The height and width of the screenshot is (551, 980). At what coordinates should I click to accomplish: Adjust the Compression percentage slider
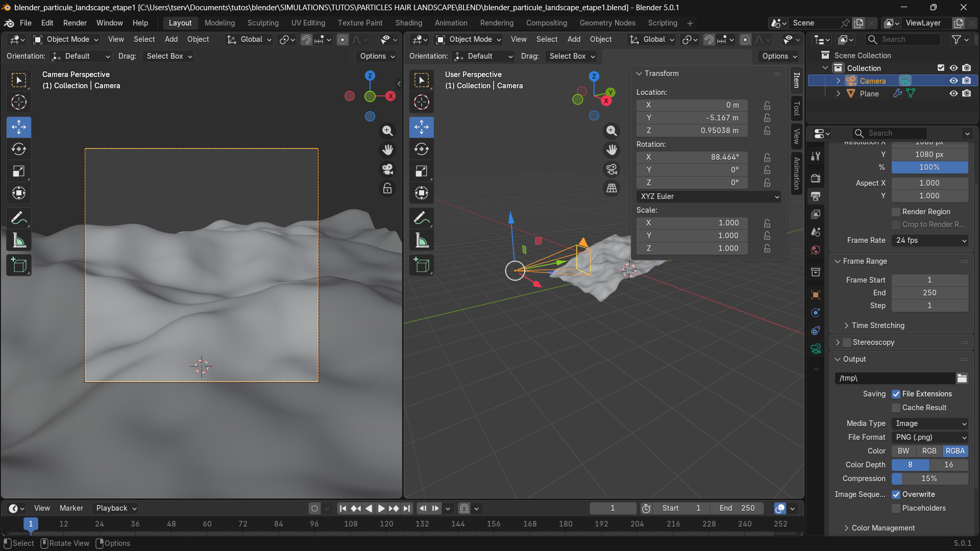coord(929,479)
